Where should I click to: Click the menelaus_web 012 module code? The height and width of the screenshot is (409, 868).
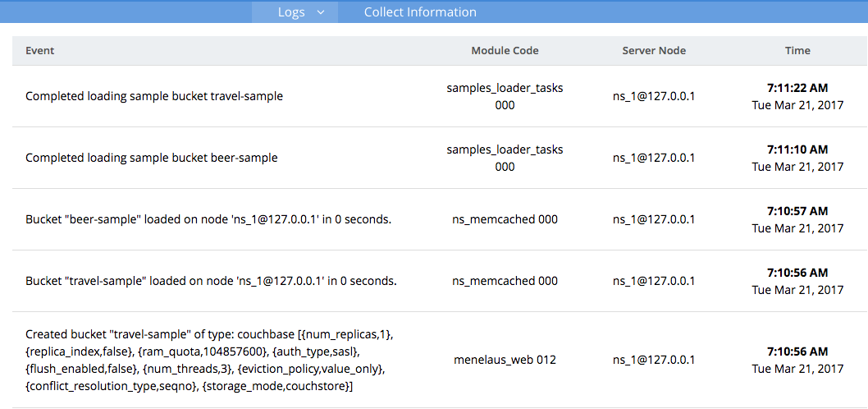coord(505,360)
